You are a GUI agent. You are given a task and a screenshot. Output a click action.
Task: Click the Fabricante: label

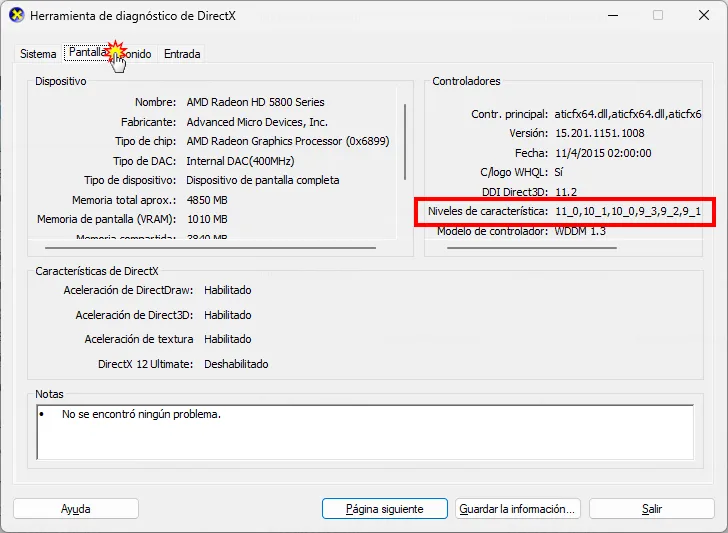[x=148, y=122]
